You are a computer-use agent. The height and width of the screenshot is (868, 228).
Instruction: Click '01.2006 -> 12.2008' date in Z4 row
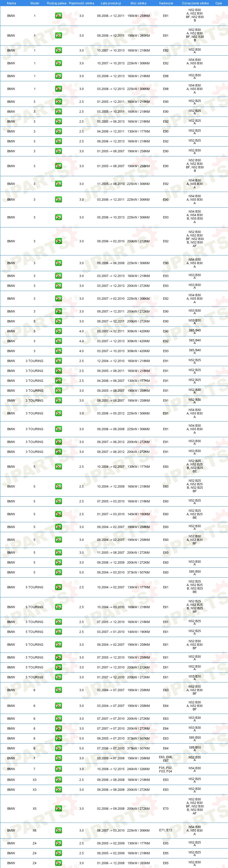tap(111, 863)
